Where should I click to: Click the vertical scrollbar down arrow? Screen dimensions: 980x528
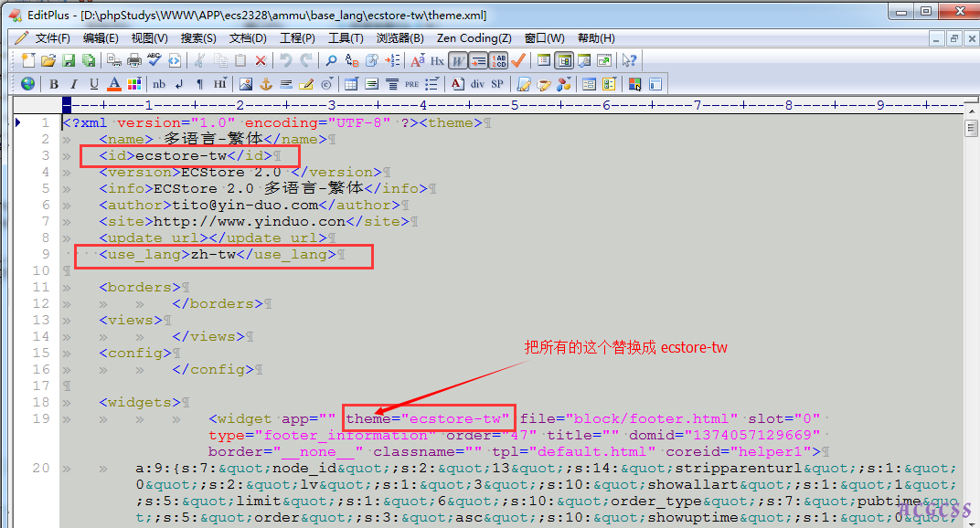point(972,522)
